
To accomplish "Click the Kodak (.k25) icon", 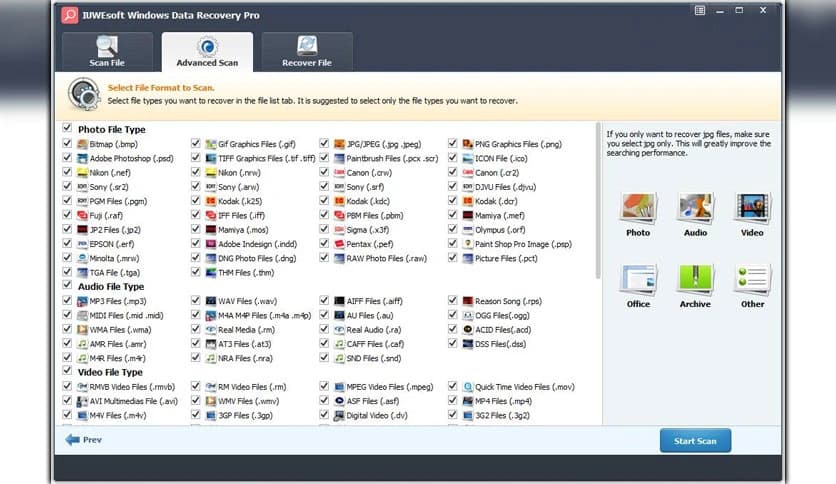I will (211, 201).
